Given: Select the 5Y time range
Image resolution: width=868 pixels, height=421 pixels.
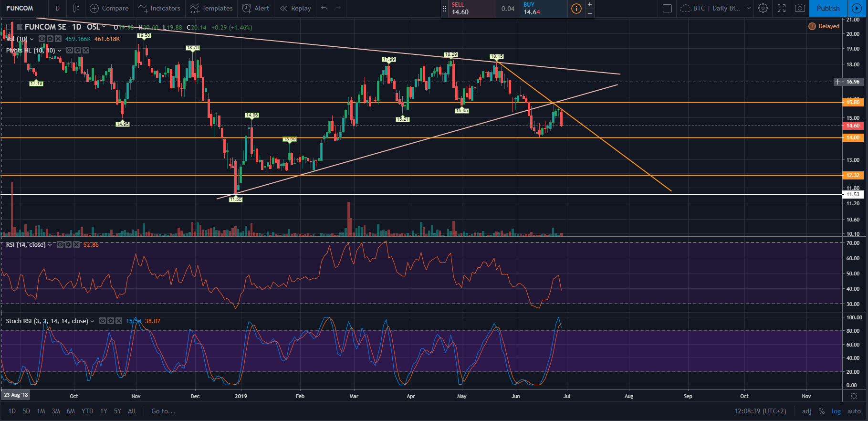Looking at the screenshot, I should pyautogui.click(x=117, y=411).
